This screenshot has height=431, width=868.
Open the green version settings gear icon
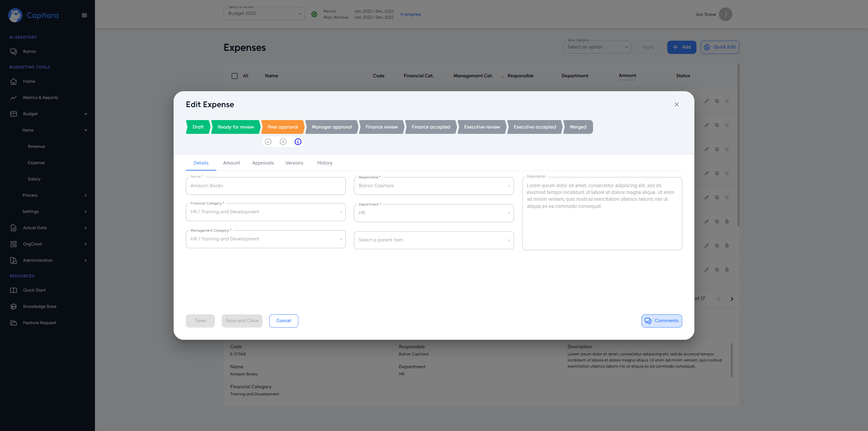coord(314,14)
